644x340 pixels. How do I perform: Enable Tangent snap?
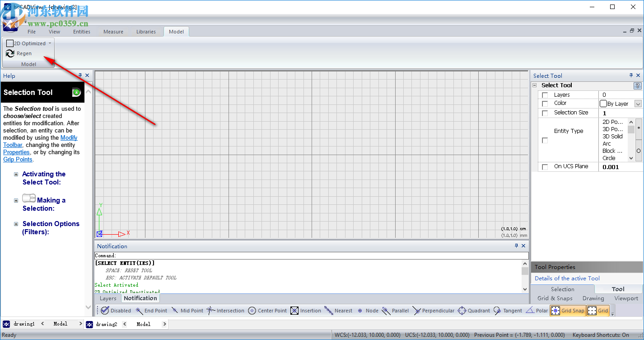coord(508,311)
